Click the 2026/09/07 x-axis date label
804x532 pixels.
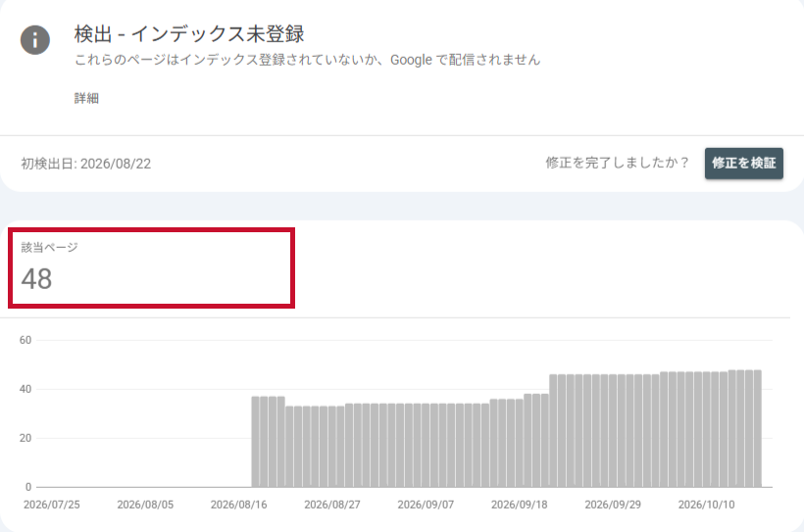click(426, 505)
